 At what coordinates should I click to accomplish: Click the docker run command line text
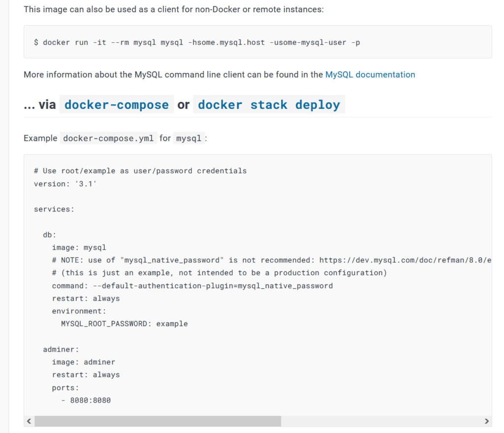point(197,42)
